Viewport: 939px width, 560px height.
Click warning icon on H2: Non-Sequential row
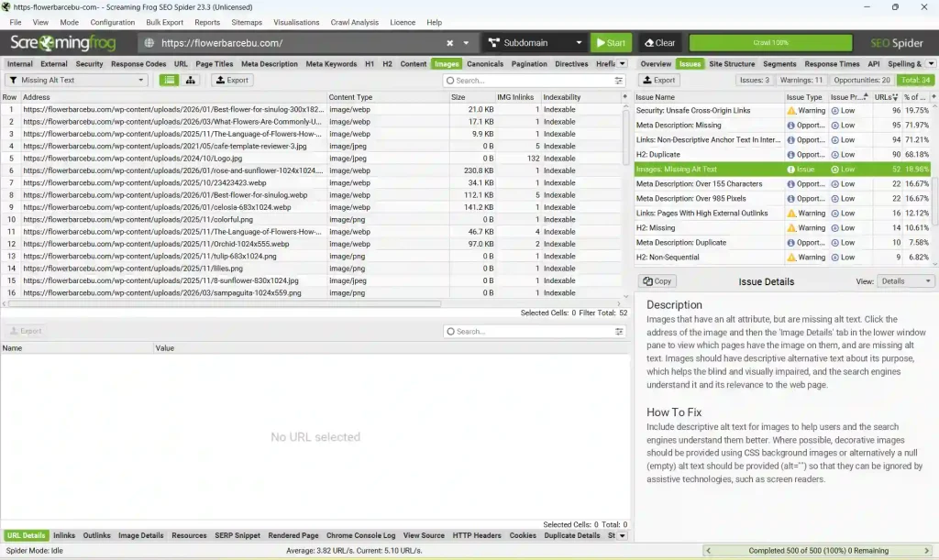pyautogui.click(x=791, y=258)
